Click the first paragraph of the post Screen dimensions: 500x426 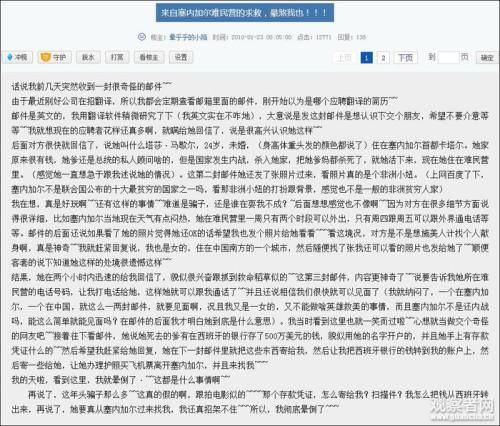[x=91, y=87]
